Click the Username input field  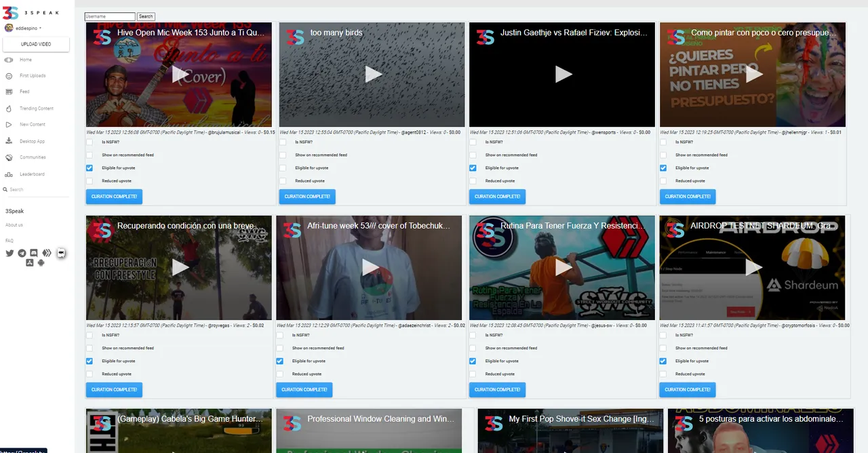(110, 16)
